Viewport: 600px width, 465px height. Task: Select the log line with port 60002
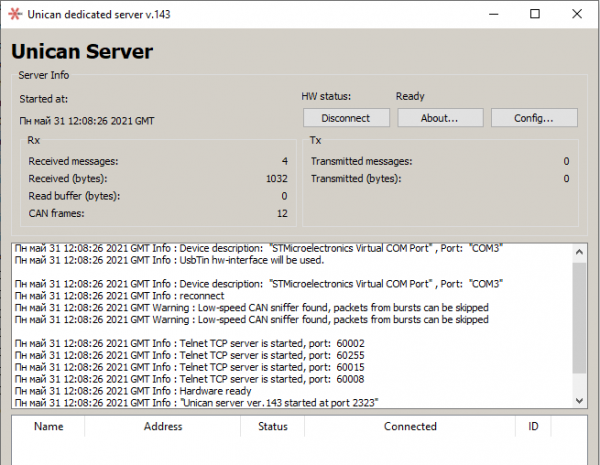190,343
